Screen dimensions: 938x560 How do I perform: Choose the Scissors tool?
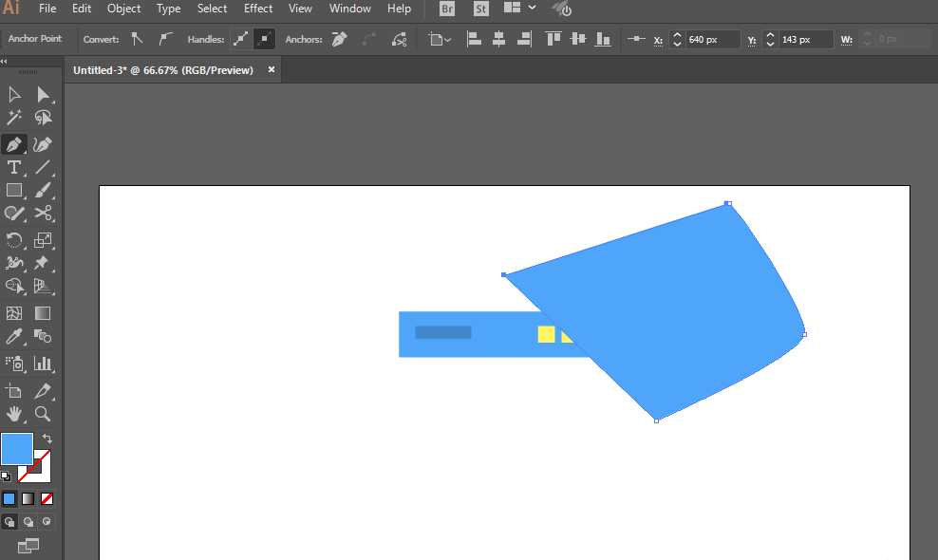pos(43,214)
